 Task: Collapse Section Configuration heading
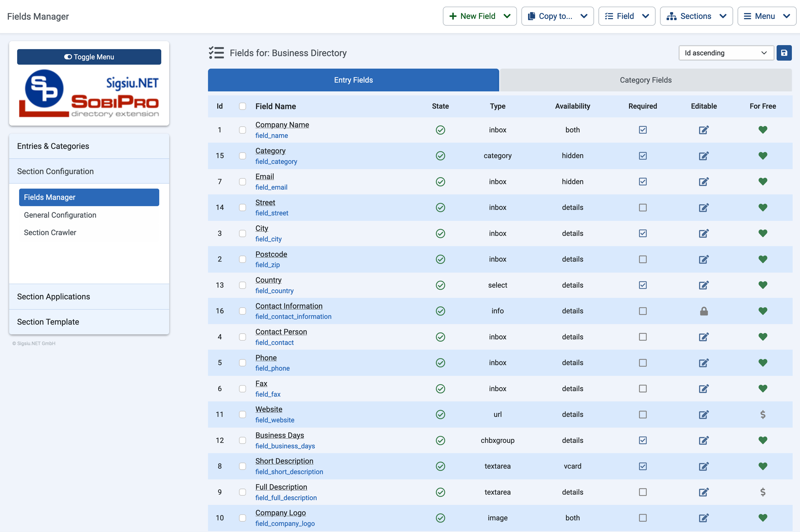[x=89, y=171]
